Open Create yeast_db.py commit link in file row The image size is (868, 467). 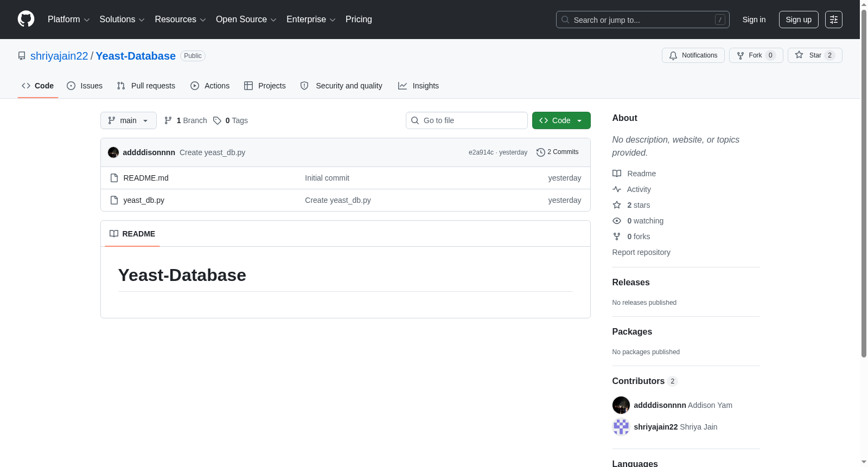[x=338, y=200]
